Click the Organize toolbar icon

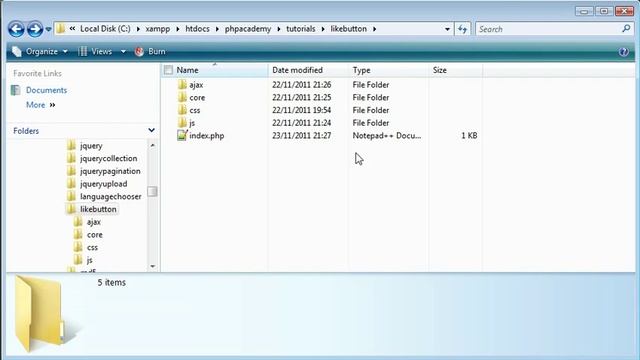[x=17, y=51]
